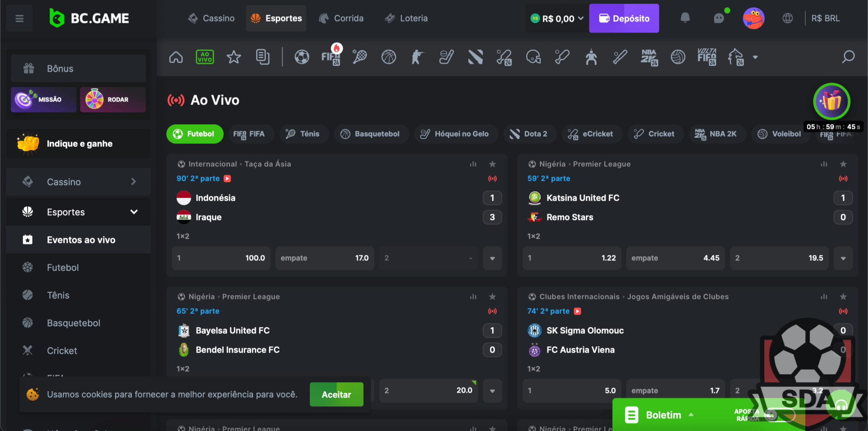
Task: Open the Missão promo banner
Action: pos(44,99)
